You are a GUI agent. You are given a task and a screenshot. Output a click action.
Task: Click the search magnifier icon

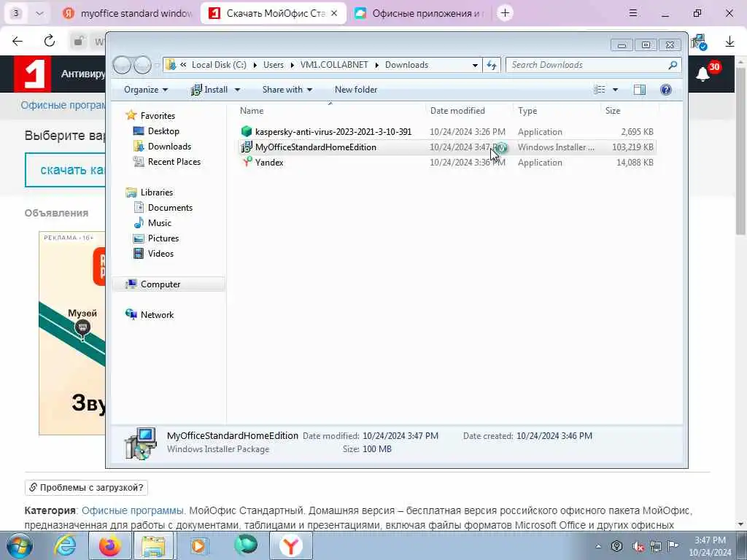pos(673,65)
